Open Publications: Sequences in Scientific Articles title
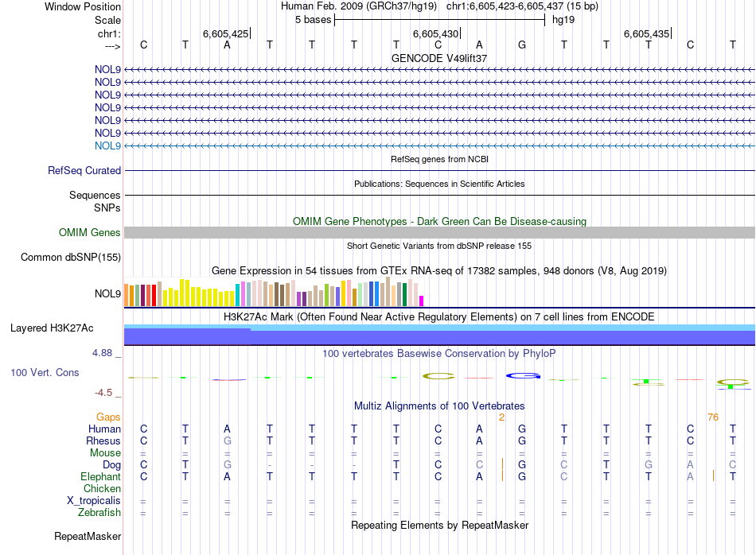The image size is (756, 555). click(x=439, y=184)
